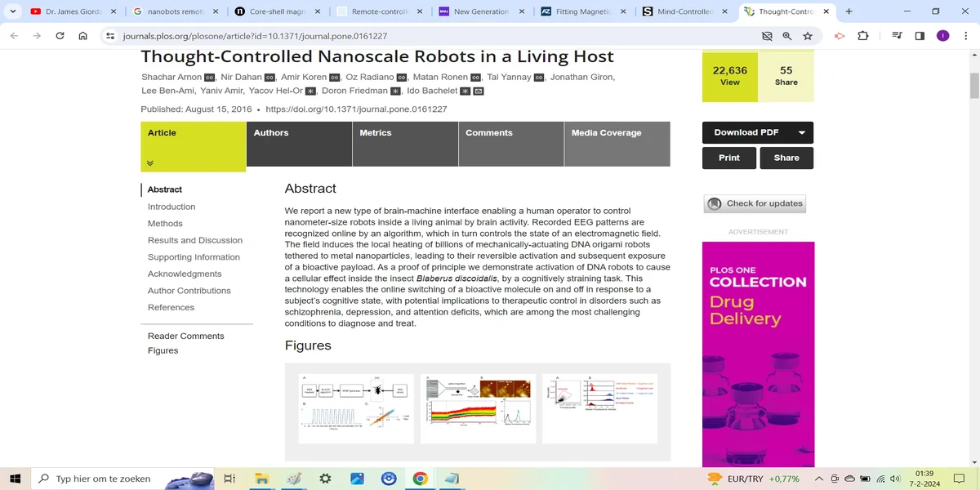The image size is (980, 490).
Task: Open File Explorer from the taskbar
Action: [x=261, y=479]
